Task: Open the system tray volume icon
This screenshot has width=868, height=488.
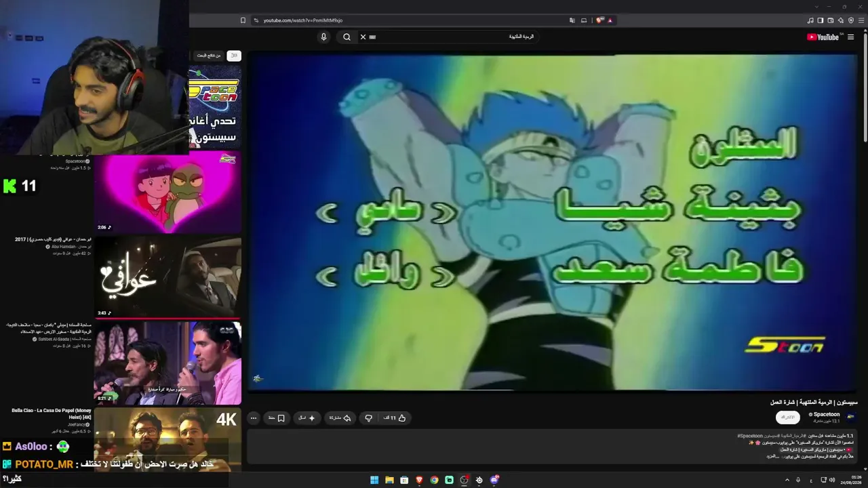Action: [x=832, y=480]
